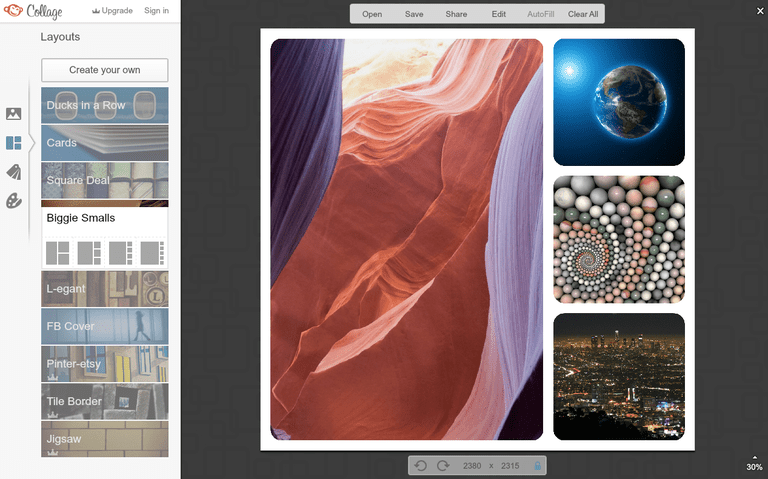Choose the second Biggie Smalls layout variant
This screenshot has height=479, width=768.
[x=89, y=253]
